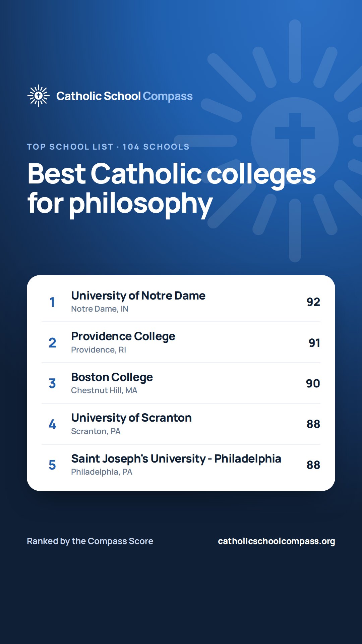
Task: Click rank number 1 in the list
Action: 52,302
